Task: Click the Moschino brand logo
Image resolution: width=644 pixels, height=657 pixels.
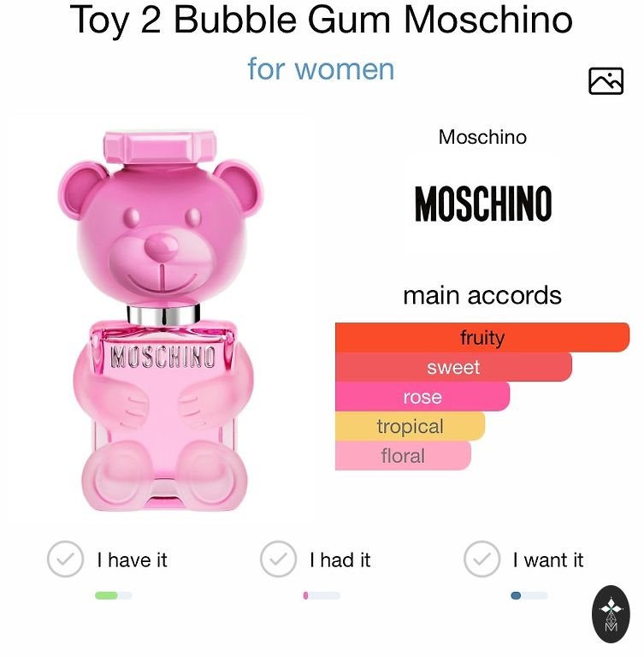Action: [x=482, y=204]
